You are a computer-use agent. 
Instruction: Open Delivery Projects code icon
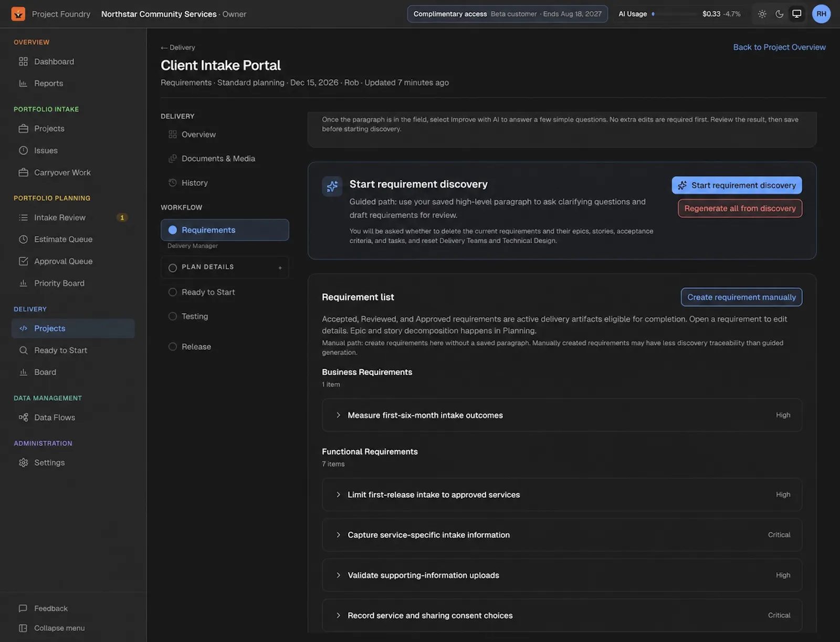click(x=23, y=328)
